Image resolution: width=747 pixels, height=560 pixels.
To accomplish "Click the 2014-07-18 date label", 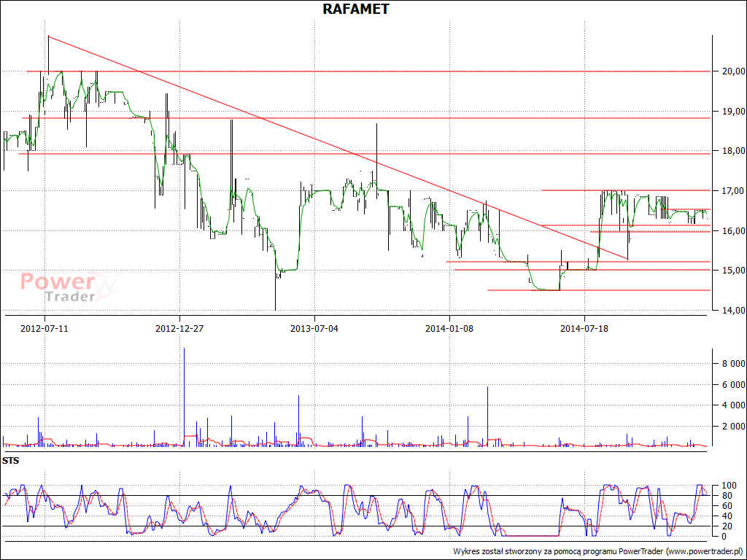I will pos(584,329).
